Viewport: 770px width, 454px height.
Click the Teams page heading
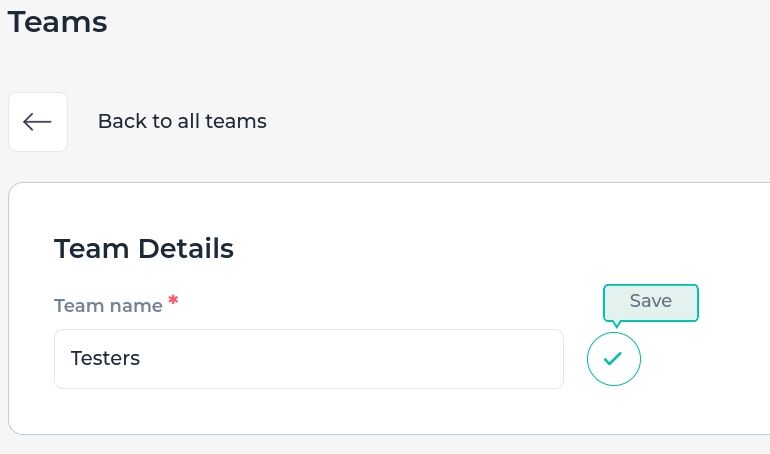[x=57, y=22]
